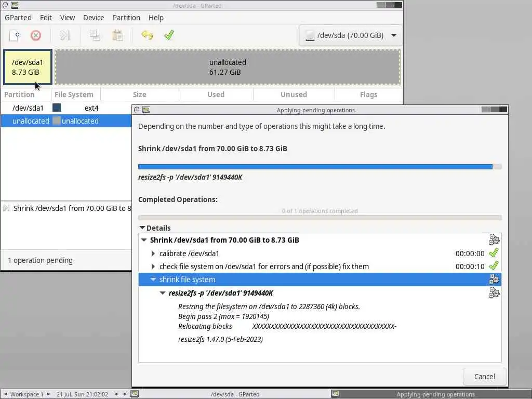Click the Copy partition toolbar icon
Image resolution: width=532 pixels, height=399 pixels.
[95, 35]
